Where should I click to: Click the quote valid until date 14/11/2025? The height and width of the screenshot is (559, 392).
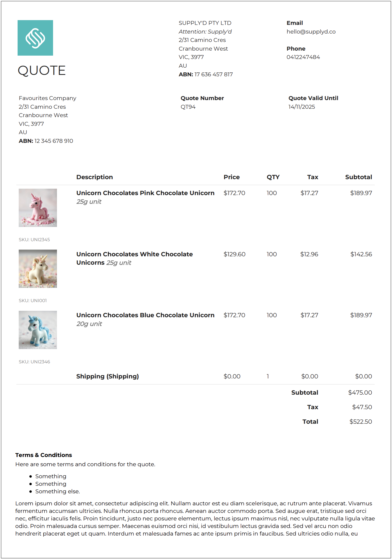click(302, 107)
